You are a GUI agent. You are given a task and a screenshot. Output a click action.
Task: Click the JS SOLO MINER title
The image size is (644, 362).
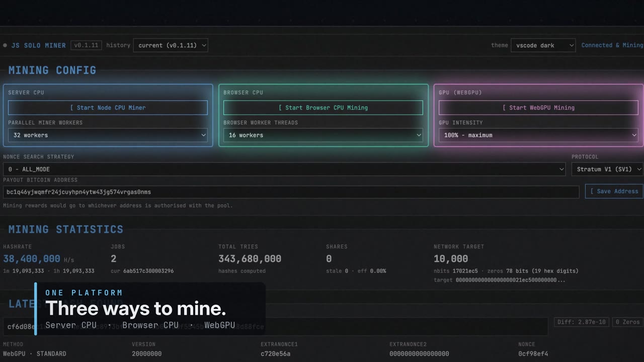coord(38,45)
